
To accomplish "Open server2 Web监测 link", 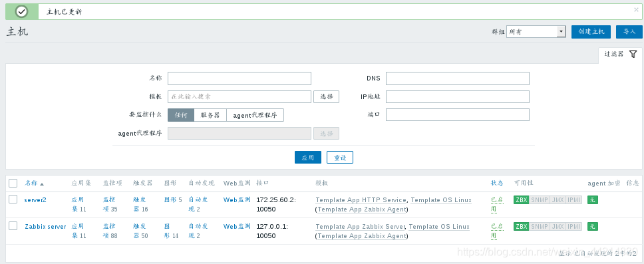I will (237, 200).
